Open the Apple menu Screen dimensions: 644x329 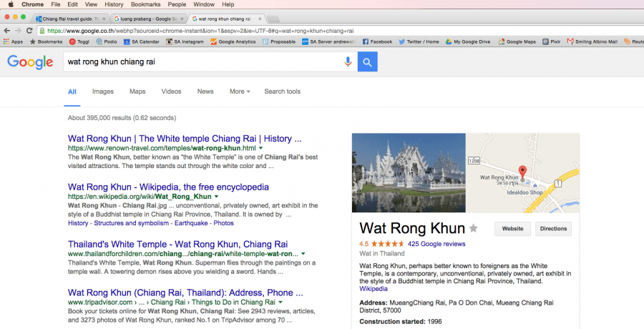point(11,4)
